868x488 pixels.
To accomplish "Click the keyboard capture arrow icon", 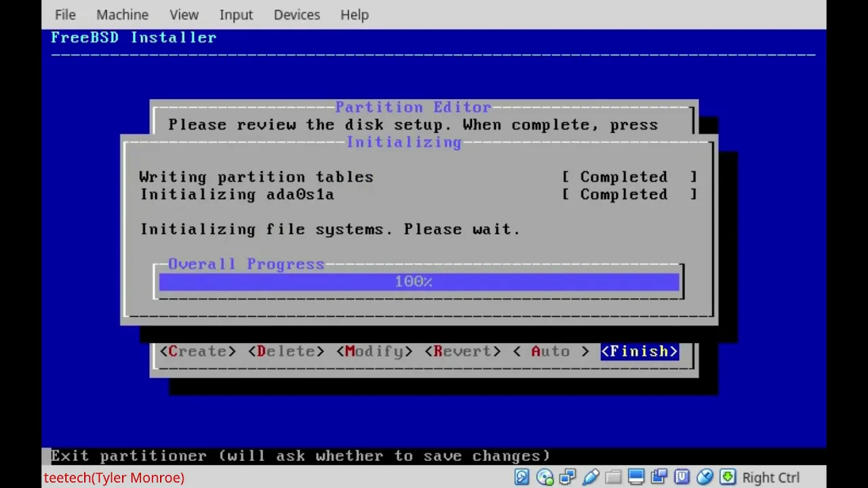I will tap(728, 477).
